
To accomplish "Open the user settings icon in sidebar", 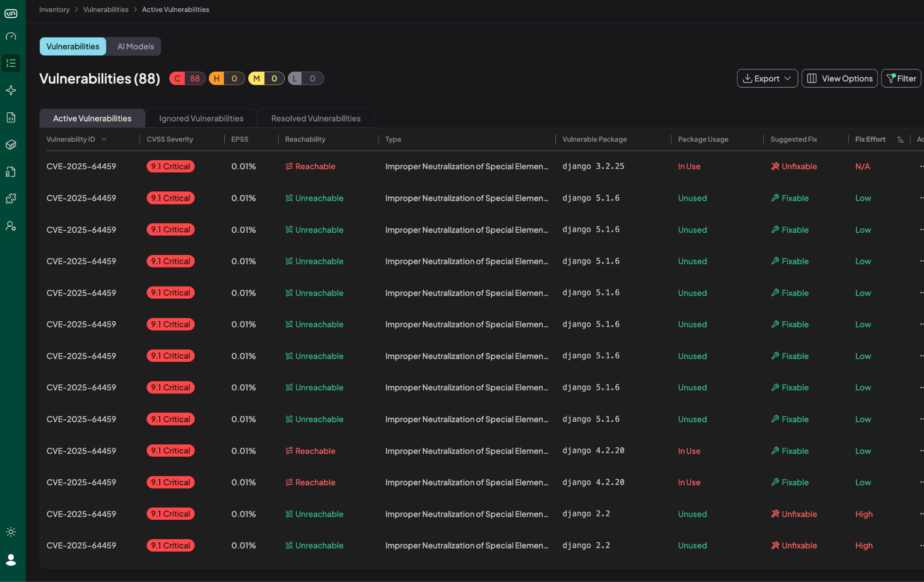I will [x=11, y=226].
